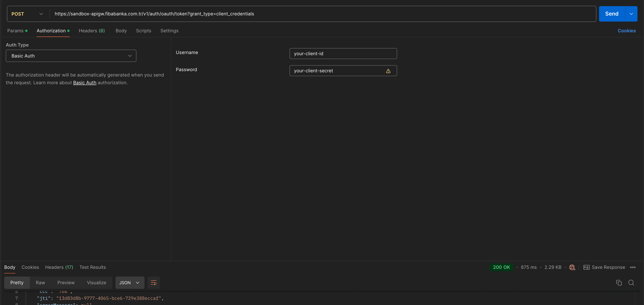Open the Test Results tab
Viewport: 644px width, 305px height.
[x=92, y=267]
